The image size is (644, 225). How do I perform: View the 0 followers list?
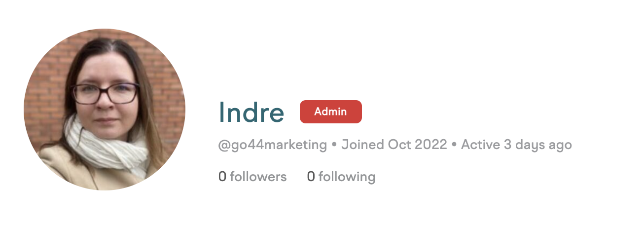(252, 176)
